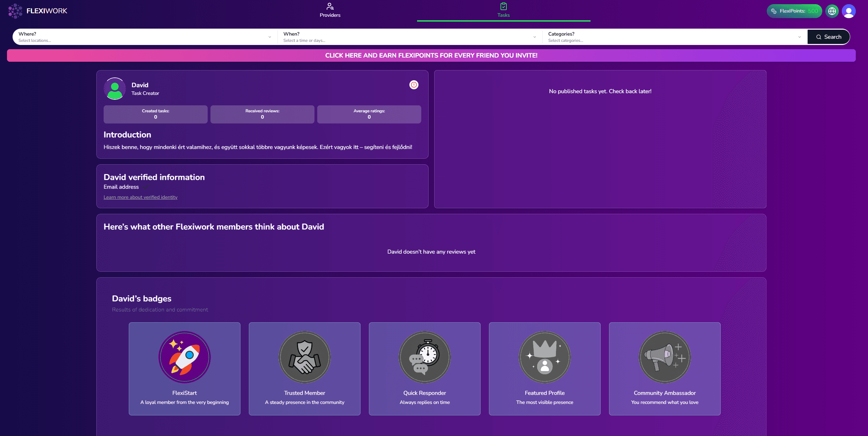
Task: Select the Tasks tab
Action: [503, 10]
